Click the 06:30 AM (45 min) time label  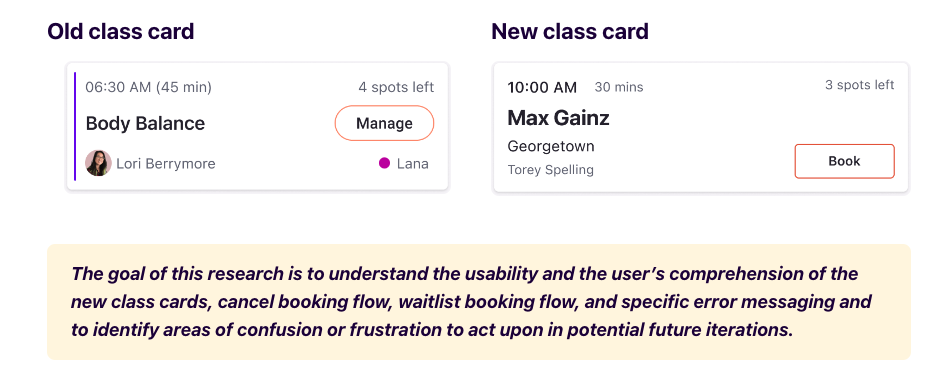tap(148, 88)
